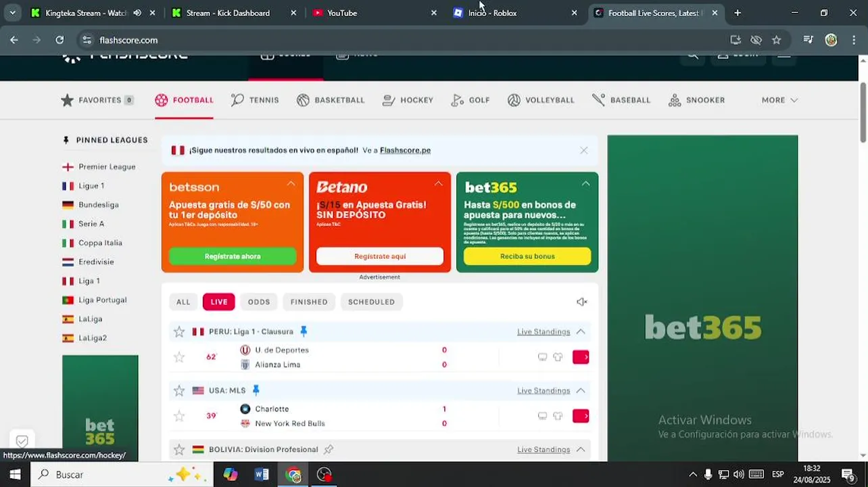Reload the page in Chrome
Viewport: 868px width, 487px height.
pyautogui.click(x=59, y=40)
